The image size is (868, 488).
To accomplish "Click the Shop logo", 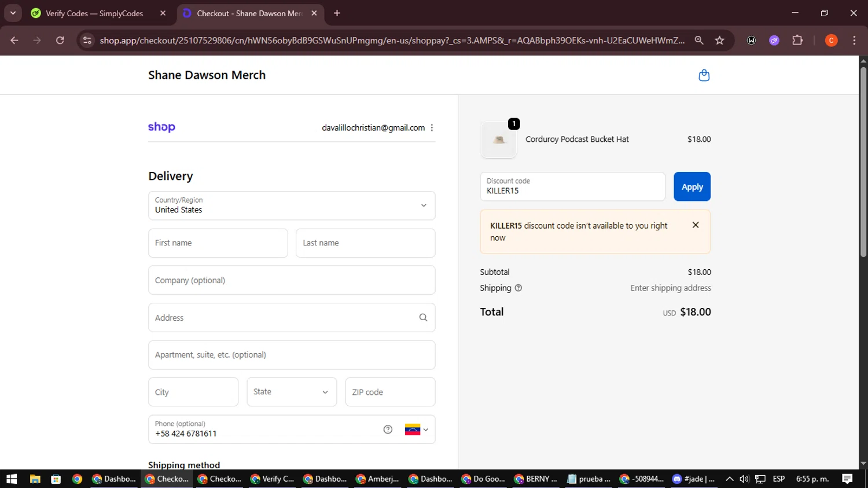I will coord(161,127).
